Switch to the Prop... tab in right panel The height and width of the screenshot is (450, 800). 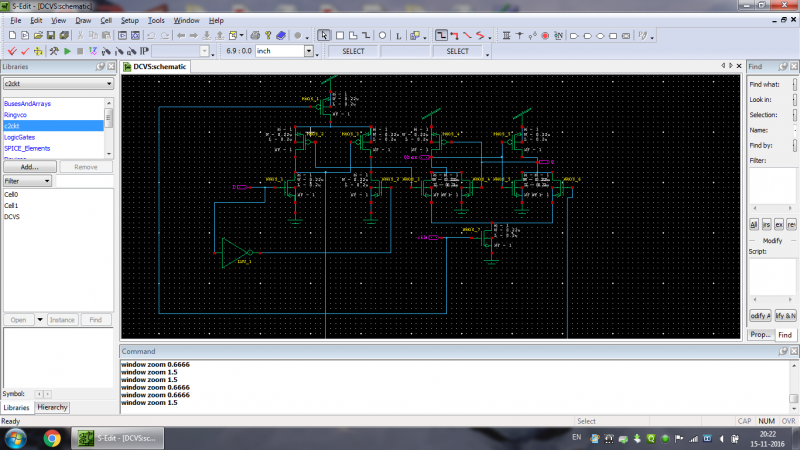(760, 335)
